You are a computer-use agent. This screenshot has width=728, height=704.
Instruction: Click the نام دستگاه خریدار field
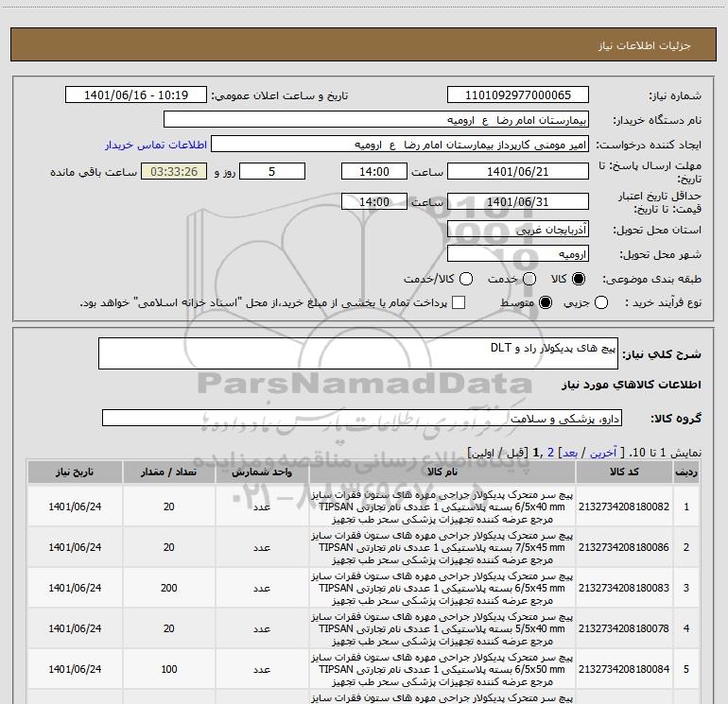(376, 120)
